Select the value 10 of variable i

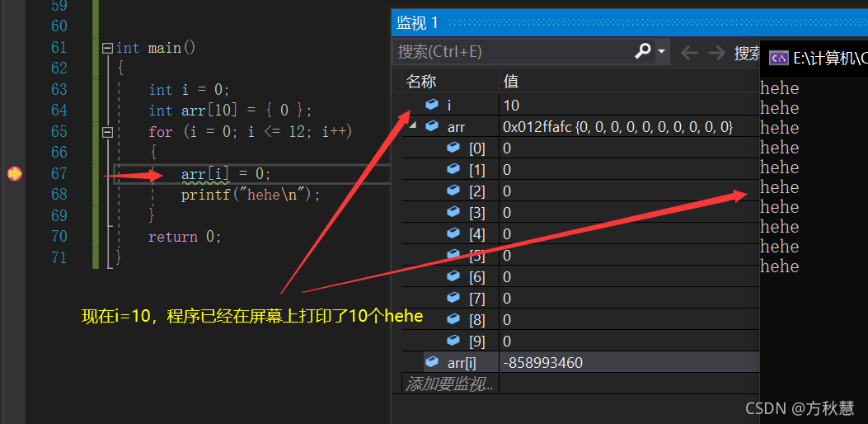511,105
